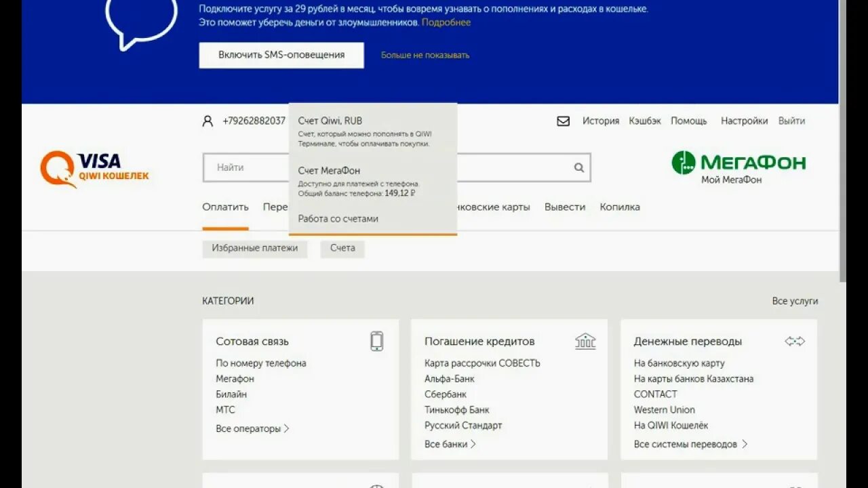Expand Все системы переводов list
Screen dimensions: 868x488
tap(690, 444)
